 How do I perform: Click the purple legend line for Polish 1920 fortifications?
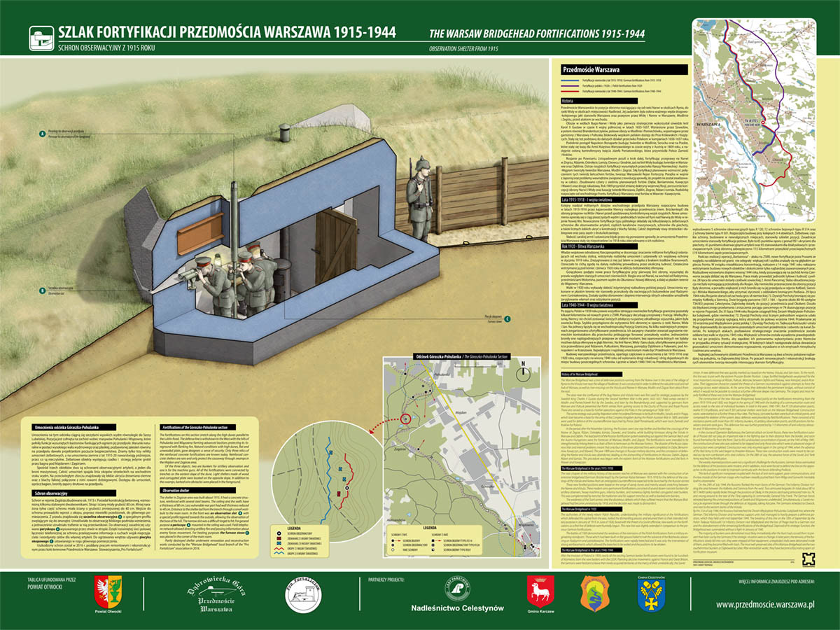pyautogui.click(x=571, y=87)
